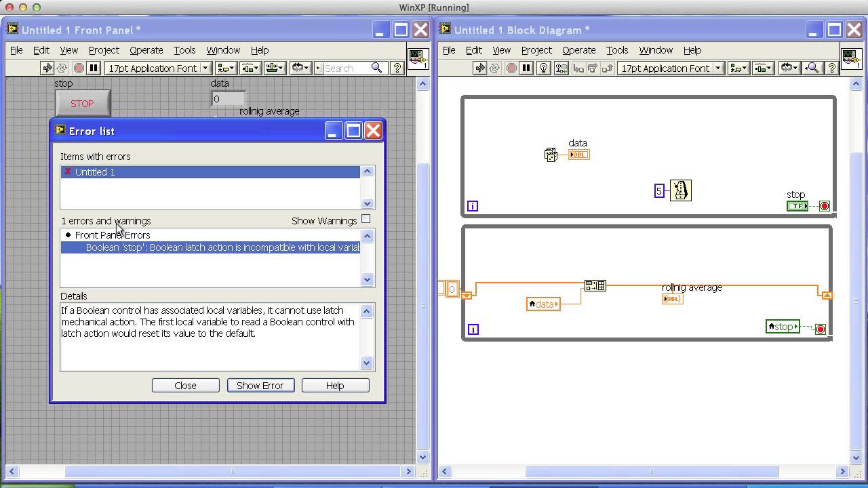Toggle the Show Warnings checkbox
The height and width of the screenshot is (488, 868).
(366, 219)
